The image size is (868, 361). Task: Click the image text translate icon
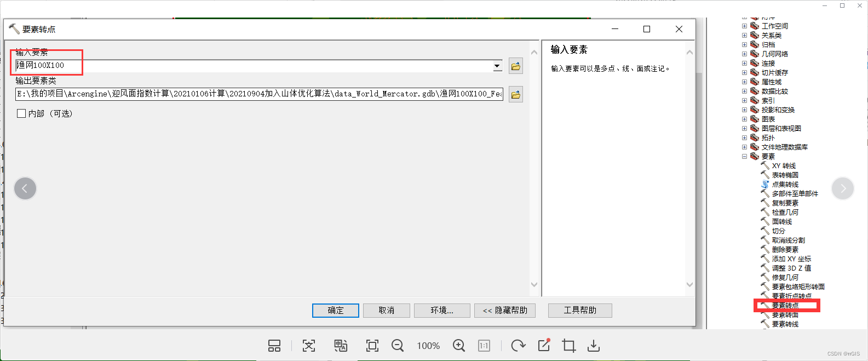pos(341,346)
